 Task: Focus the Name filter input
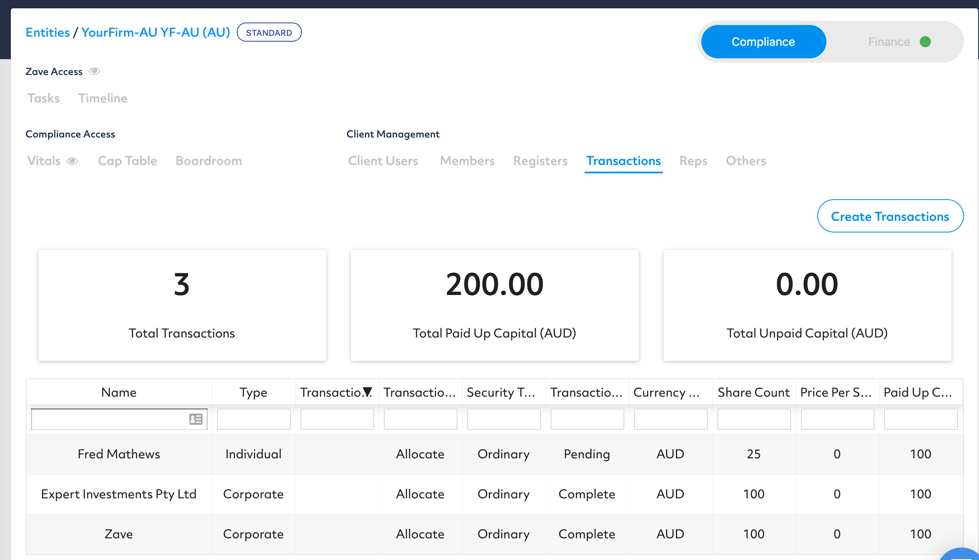pyautogui.click(x=119, y=419)
